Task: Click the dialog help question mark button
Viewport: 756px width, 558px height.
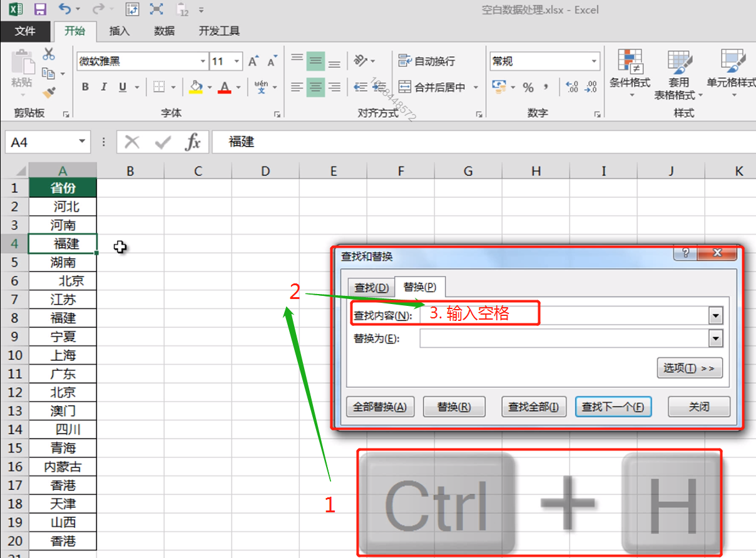Action: [686, 253]
